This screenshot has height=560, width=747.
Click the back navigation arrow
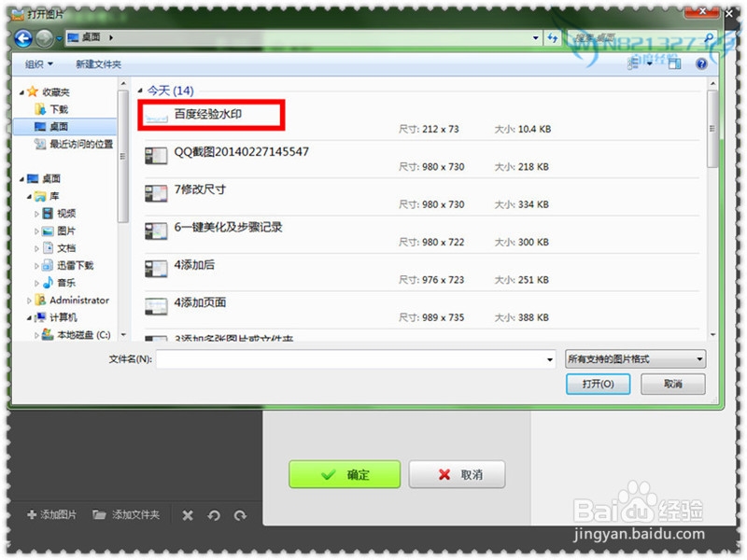coord(21,38)
